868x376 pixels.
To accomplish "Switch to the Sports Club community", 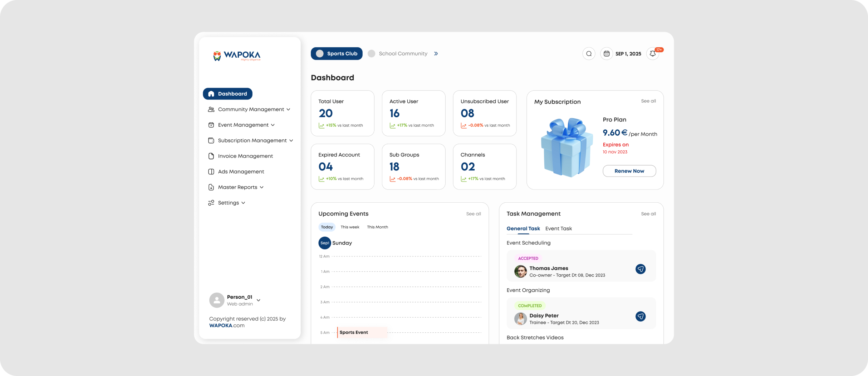I will pyautogui.click(x=336, y=54).
